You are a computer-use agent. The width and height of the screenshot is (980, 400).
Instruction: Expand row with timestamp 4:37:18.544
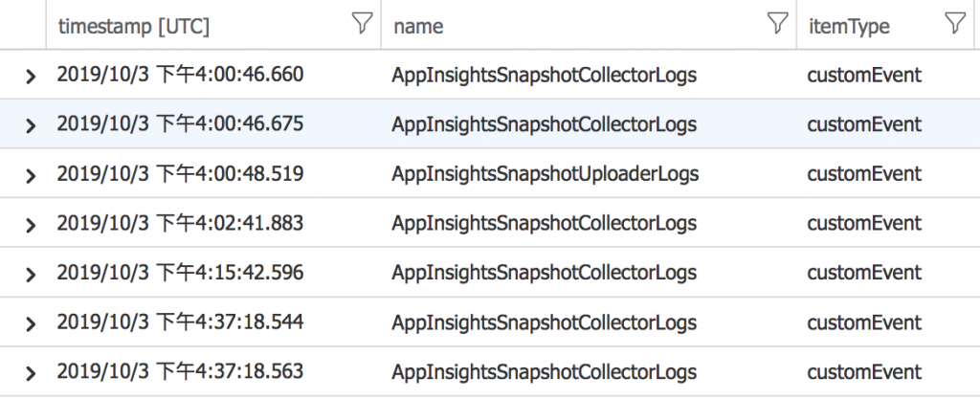tap(30, 323)
